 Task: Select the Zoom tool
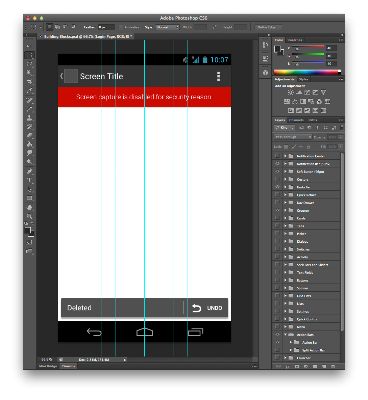pos(30,216)
